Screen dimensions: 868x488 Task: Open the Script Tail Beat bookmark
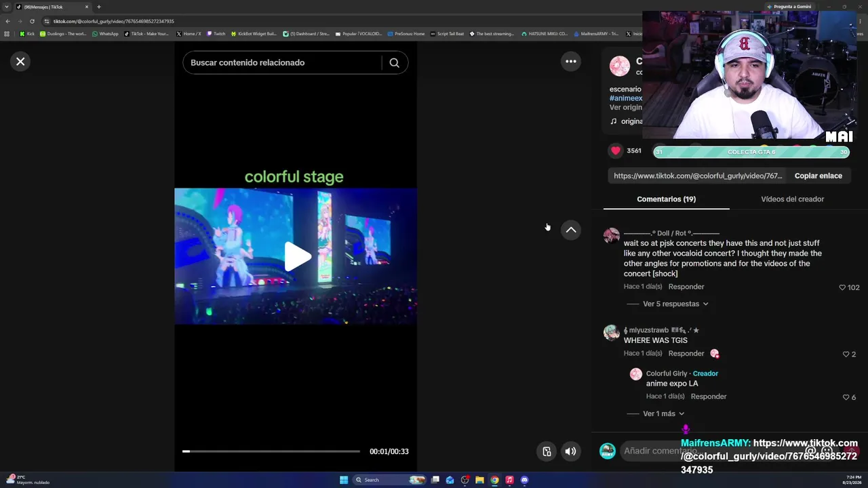448,34
